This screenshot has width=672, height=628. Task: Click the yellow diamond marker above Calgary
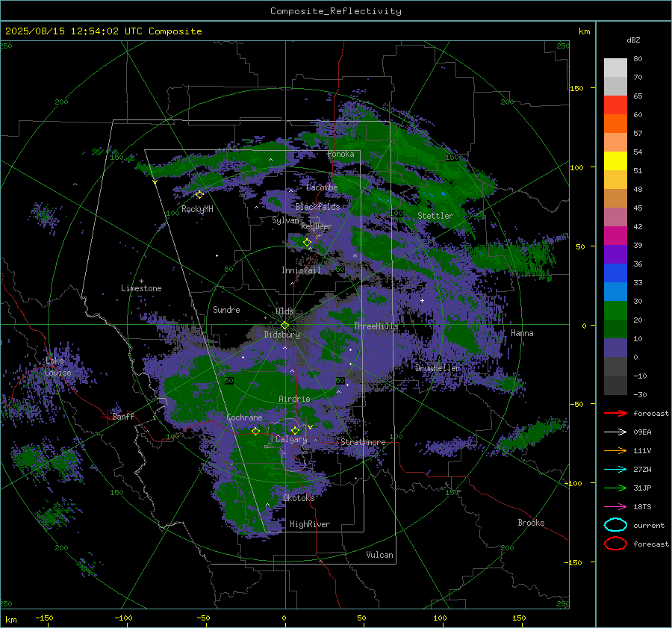(x=295, y=430)
